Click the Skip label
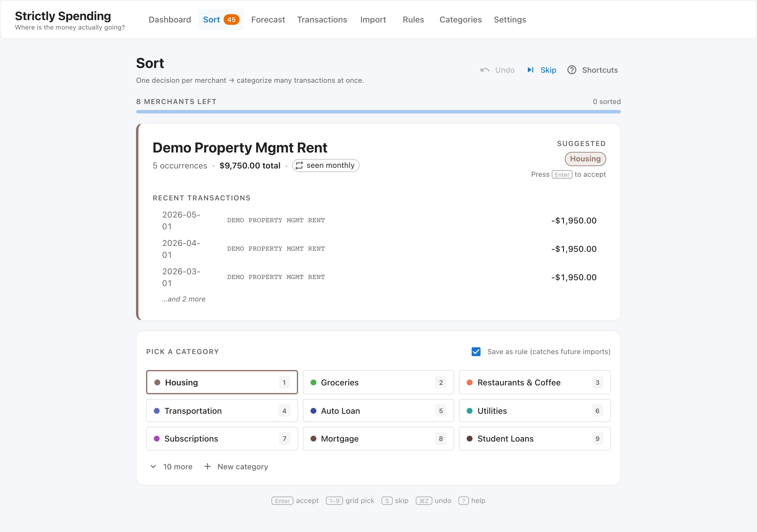This screenshot has height=532, width=757. pyautogui.click(x=548, y=70)
